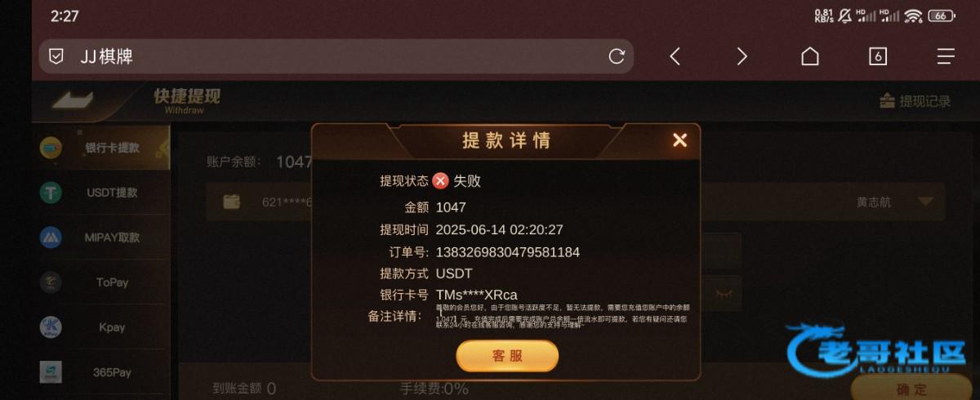This screenshot has width=980, height=400.
Task: Go back with the browser back arrow
Action: (x=675, y=56)
